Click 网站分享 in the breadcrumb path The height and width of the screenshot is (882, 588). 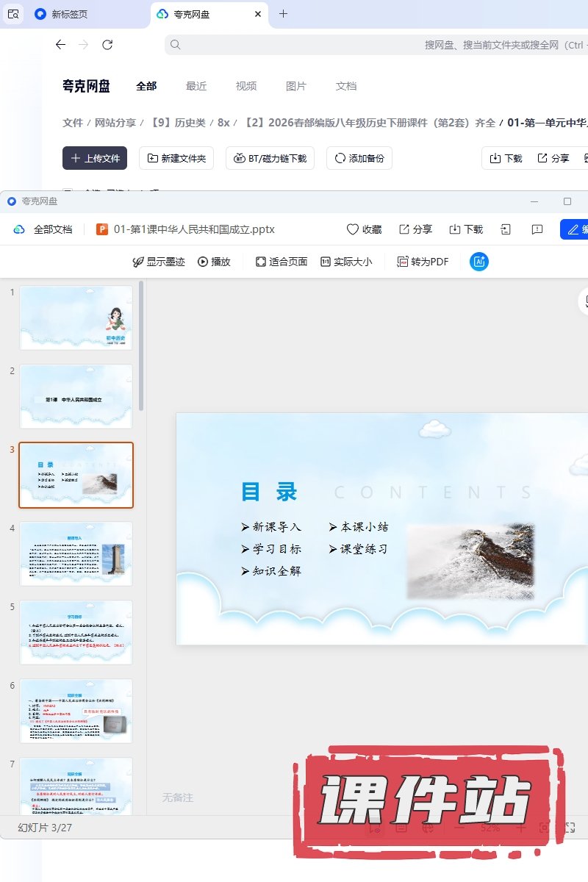pyautogui.click(x=115, y=123)
